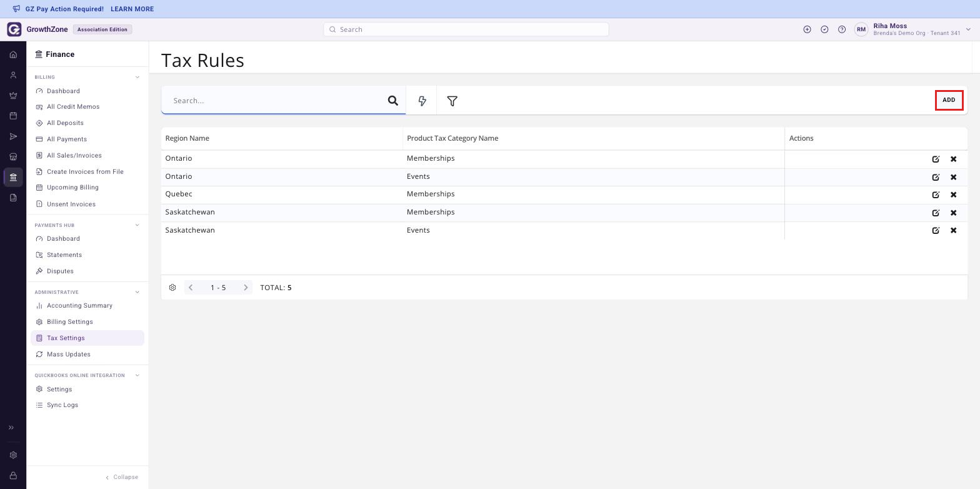The image size is (980, 489).
Task: Open the grid settings gear by pagination
Action: 172,288
